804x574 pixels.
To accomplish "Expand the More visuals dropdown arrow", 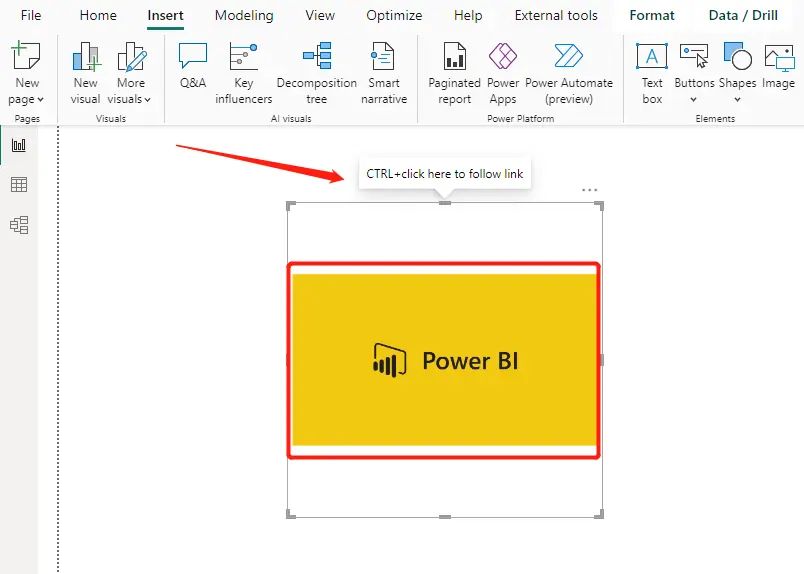I will point(148,100).
